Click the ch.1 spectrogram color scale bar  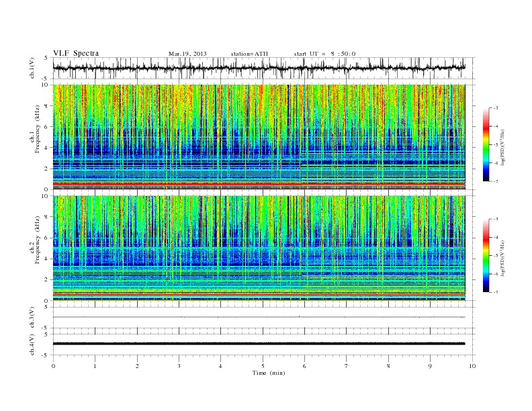click(x=486, y=144)
